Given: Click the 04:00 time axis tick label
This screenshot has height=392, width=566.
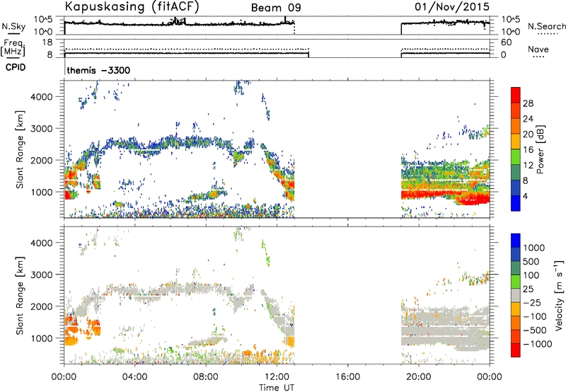Looking at the screenshot, I should coord(134,376).
